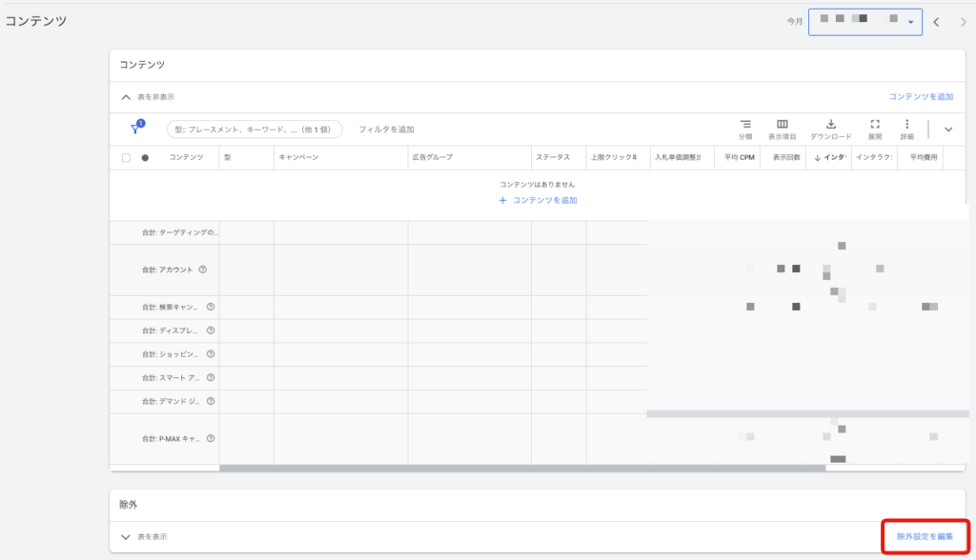The height and width of the screenshot is (560, 976).
Task: Open the 表示項目 columns icon
Action: coord(783,125)
